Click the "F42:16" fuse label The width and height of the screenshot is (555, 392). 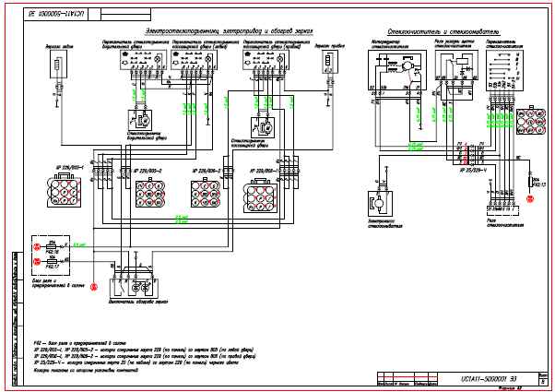point(52,252)
